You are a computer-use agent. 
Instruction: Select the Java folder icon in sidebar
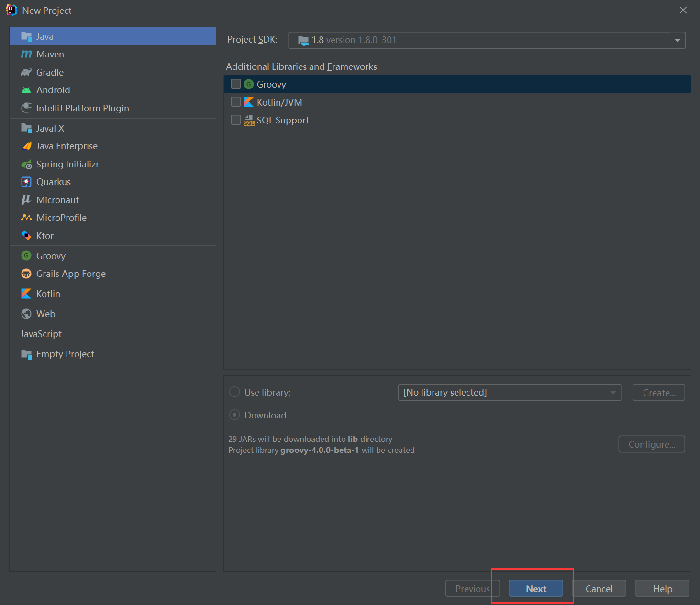click(26, 36)
